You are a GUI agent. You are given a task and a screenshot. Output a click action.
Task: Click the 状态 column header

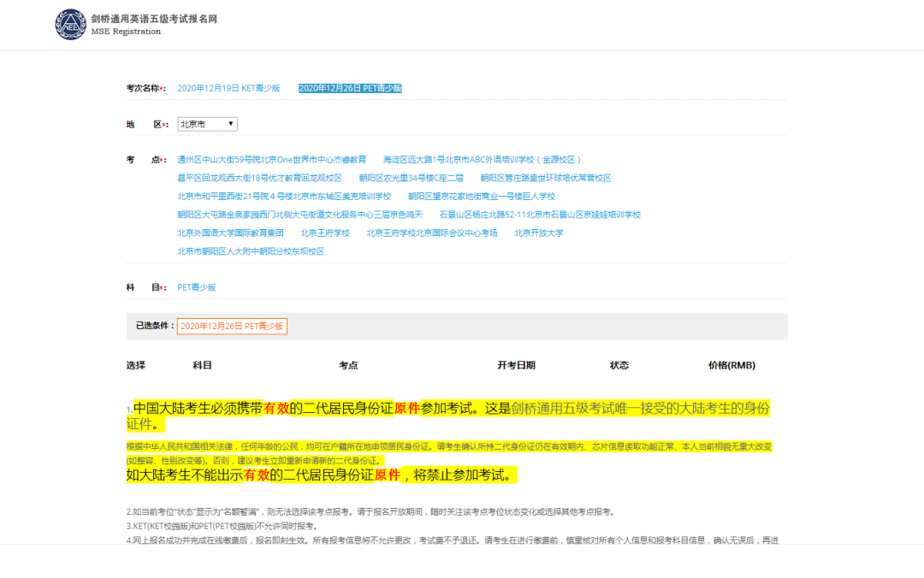click(x=619, y=365)
